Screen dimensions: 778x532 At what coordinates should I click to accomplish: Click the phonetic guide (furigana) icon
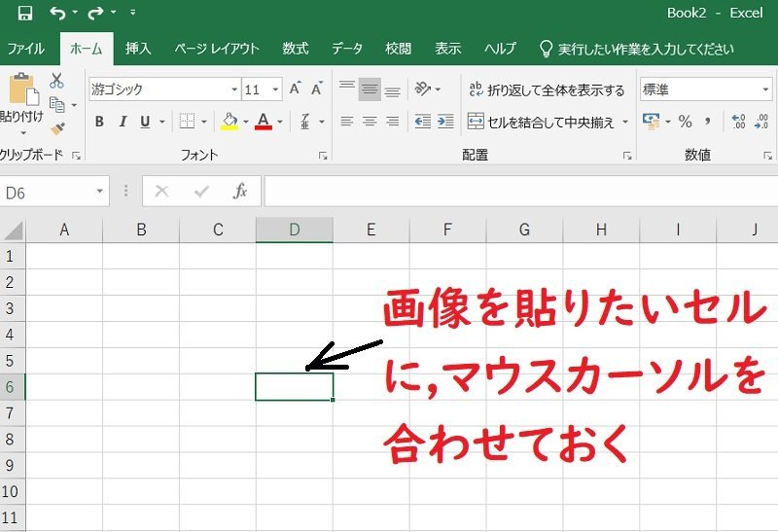click(x=305, y=122)
